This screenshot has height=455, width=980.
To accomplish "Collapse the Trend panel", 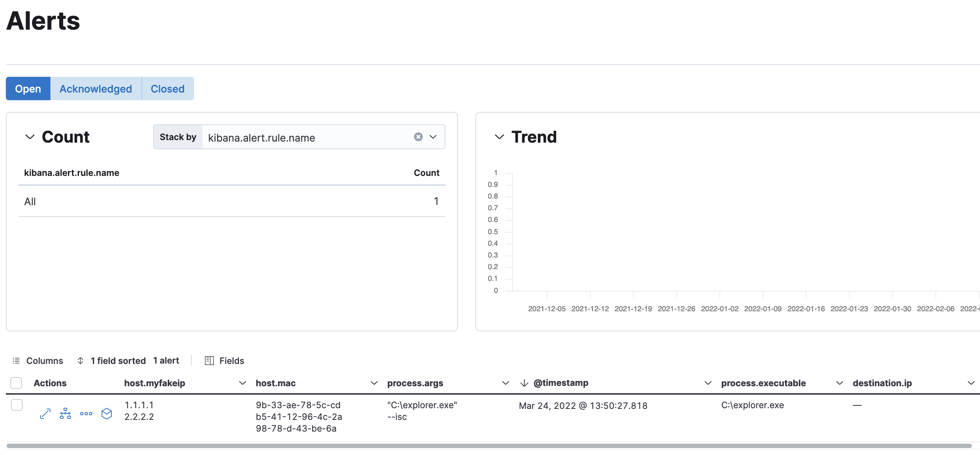I will (x=499, y=137).
